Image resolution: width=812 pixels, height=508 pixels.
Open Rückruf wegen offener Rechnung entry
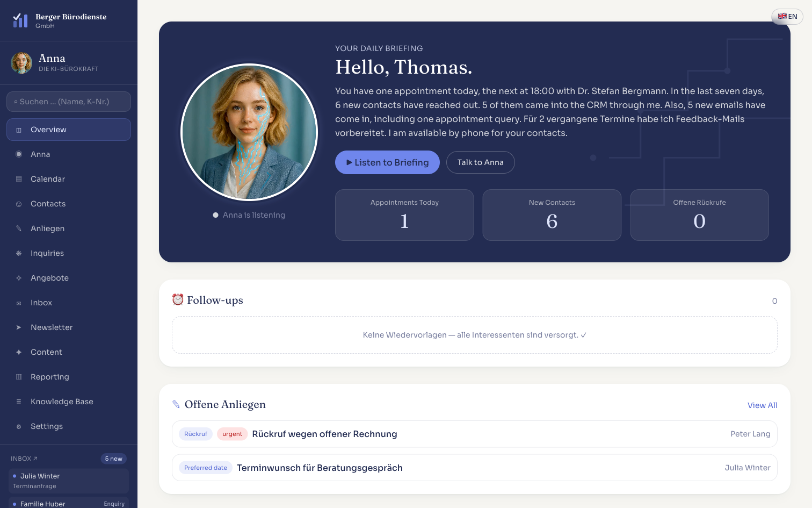(475, 434)
